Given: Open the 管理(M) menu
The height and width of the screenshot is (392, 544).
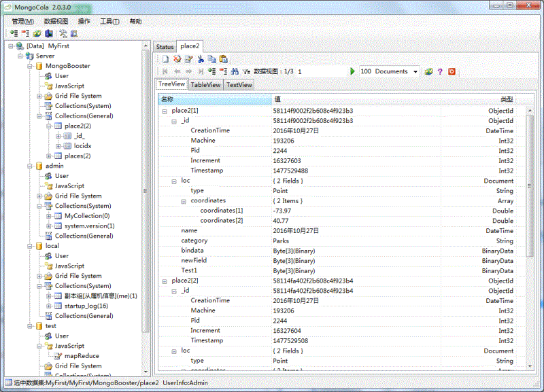Looking at the screenshot, I should coord(23,21).
